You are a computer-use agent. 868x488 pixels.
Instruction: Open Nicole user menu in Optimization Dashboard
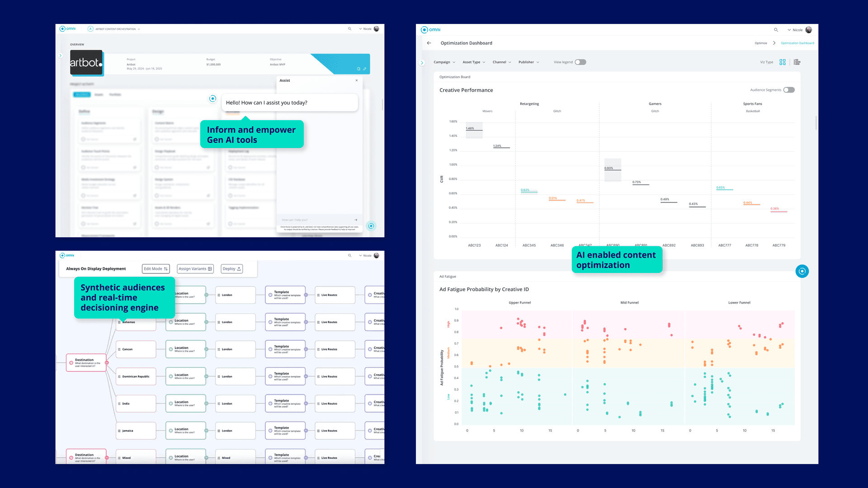pyautogui.click(x=795, y=30)
